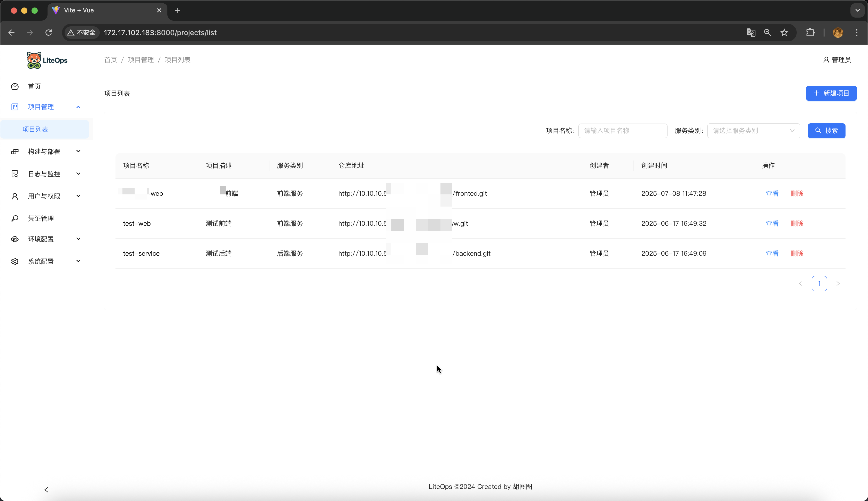Screen dimensions: 868x501
Task: Select 项目列表 in the sidebar
Action: (35, 129)
